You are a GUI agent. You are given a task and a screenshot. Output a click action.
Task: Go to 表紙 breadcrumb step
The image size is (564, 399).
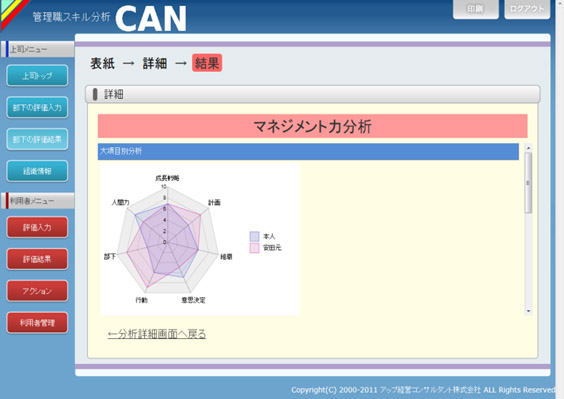pyautogui.click(x=103, y=63)
